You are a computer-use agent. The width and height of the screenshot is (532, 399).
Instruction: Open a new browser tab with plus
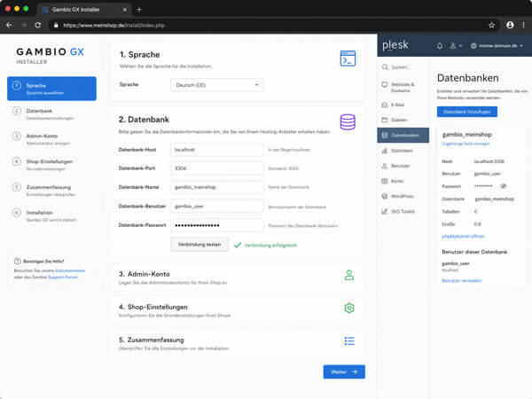139,10
